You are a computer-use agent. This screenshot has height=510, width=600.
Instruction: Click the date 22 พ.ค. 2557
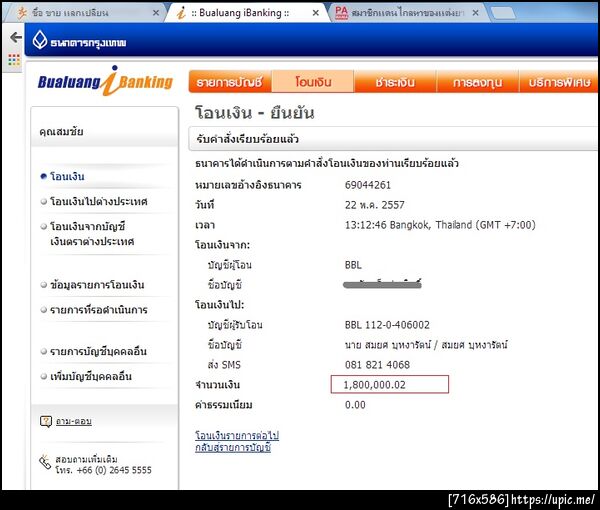click(x=375, y=205)
